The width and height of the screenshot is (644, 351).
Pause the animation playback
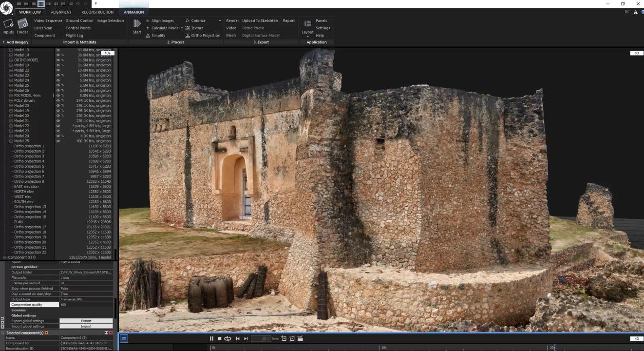click(211, 338)
